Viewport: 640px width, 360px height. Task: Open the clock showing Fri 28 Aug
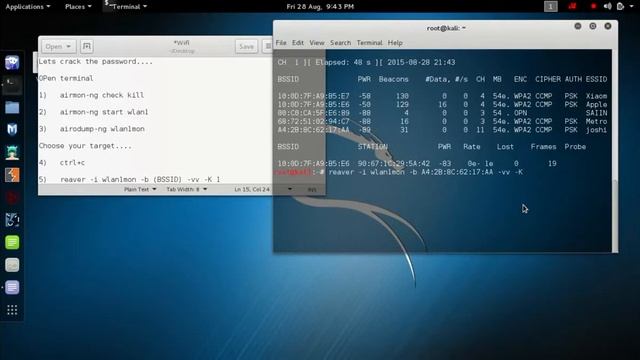(x=320, y=7)
